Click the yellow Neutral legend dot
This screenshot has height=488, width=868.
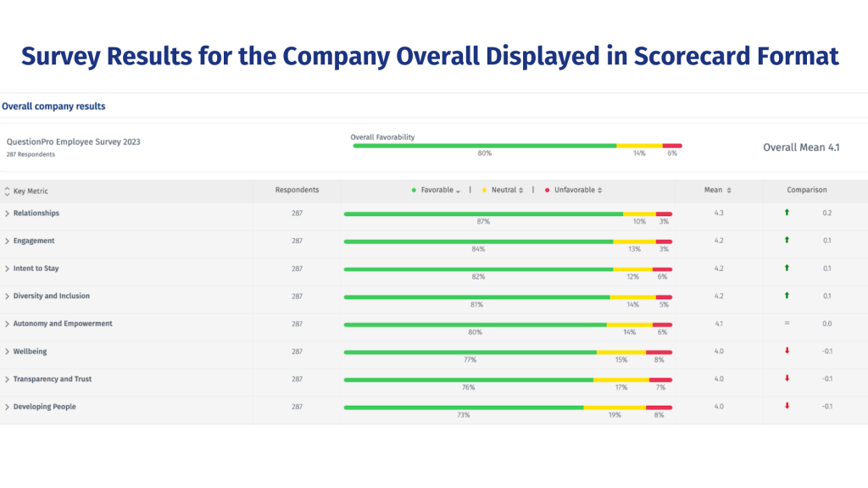(484, 191)
